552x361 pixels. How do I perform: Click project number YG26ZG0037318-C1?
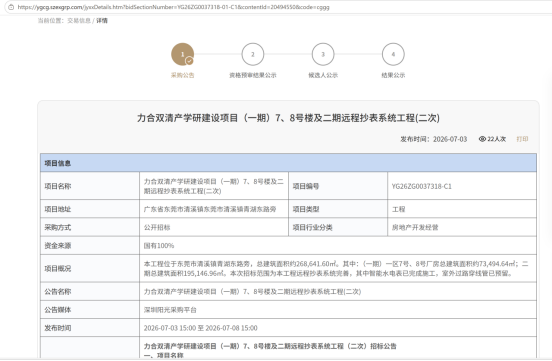tap(421, 186)
